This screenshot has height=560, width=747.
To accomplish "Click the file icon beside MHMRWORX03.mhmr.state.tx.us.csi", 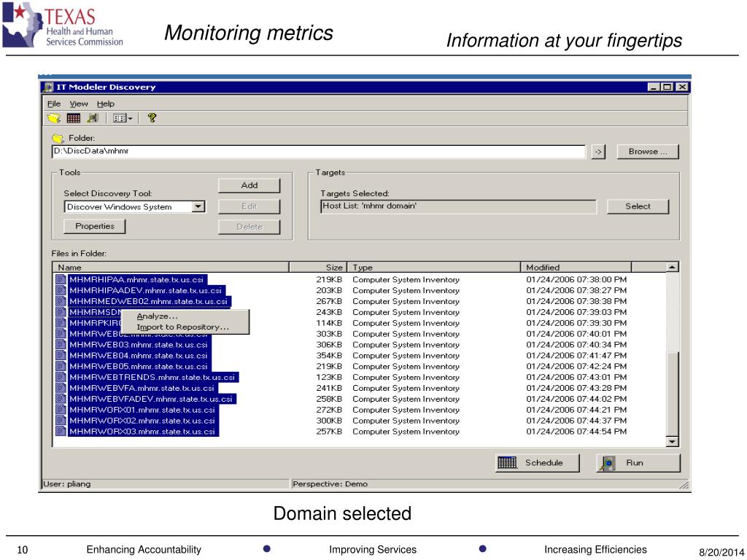I will [61, 432].
